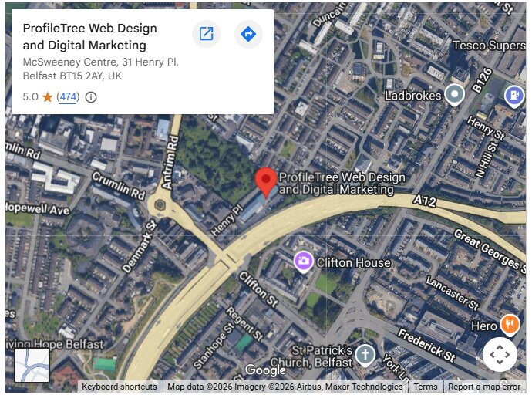Screen dimensions: 532x395
Task: Open Keyboard shortcuts
Action: click(x=120, y=387)
